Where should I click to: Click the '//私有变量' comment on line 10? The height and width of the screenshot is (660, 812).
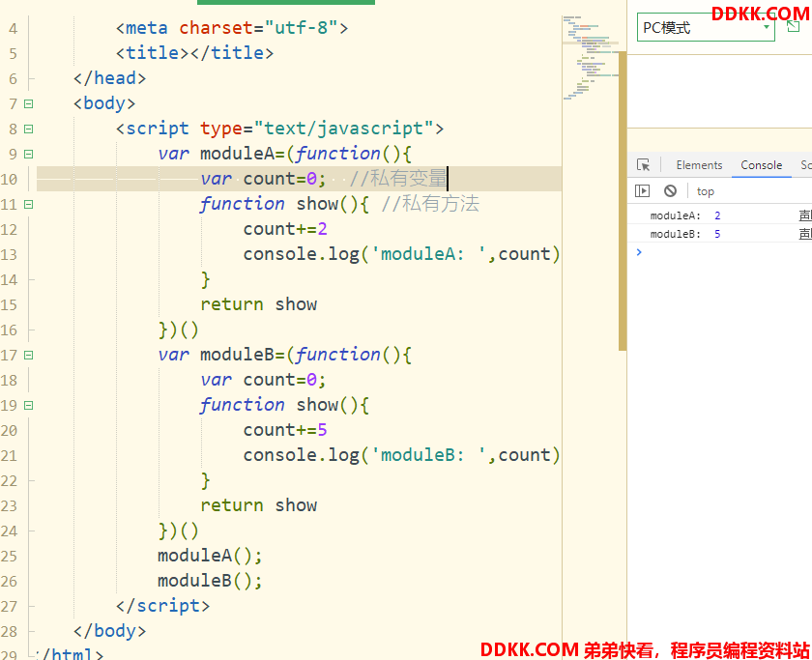tap(397, 179)
